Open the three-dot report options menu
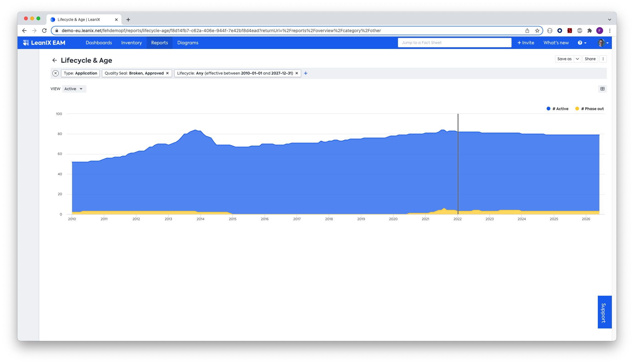The image size is (634, 364). [603, 59]
